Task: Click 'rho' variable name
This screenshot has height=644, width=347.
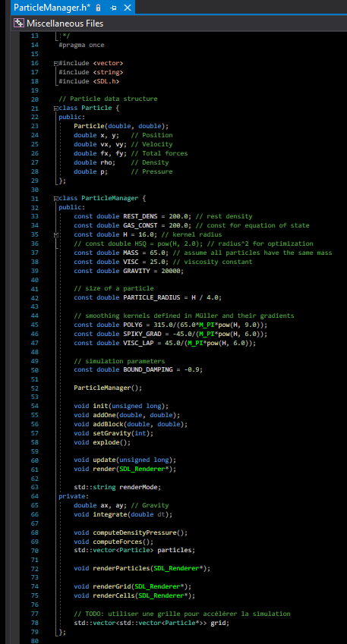Action: (x=106, y=162)
